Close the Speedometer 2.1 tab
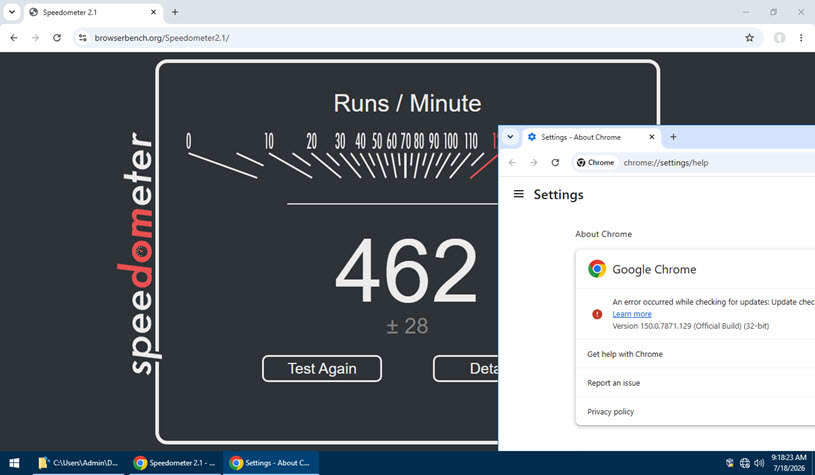The image size is (815, 475). pos(153,12)
